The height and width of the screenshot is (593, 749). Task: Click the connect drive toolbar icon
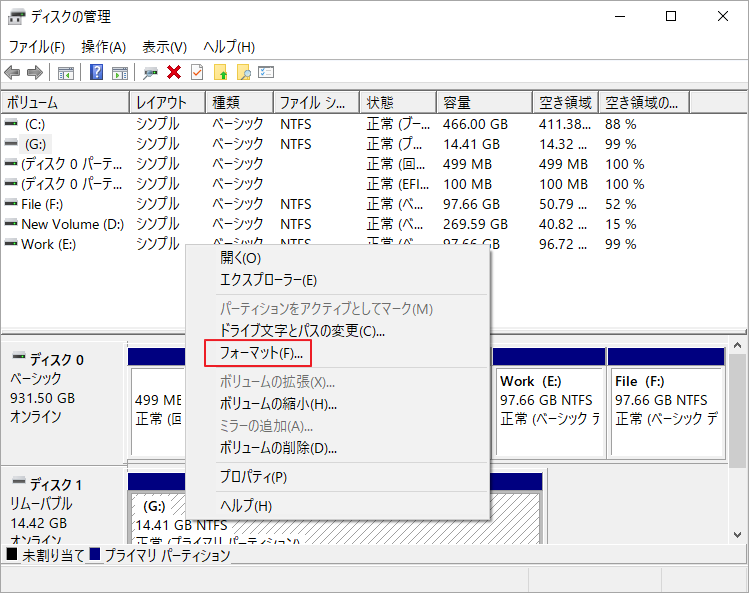pos(150,73)
